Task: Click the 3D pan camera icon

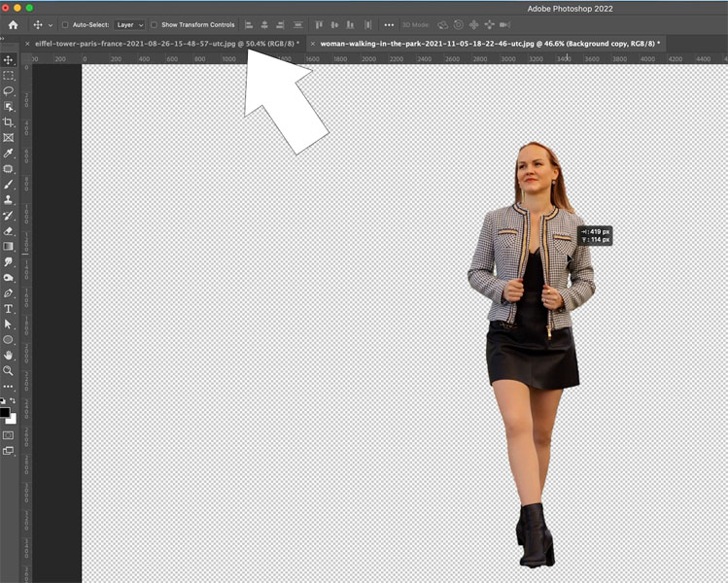Action: coord(473,25)
